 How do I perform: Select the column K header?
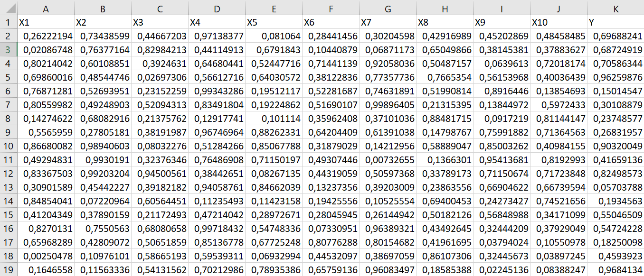(x=616, y=9)
